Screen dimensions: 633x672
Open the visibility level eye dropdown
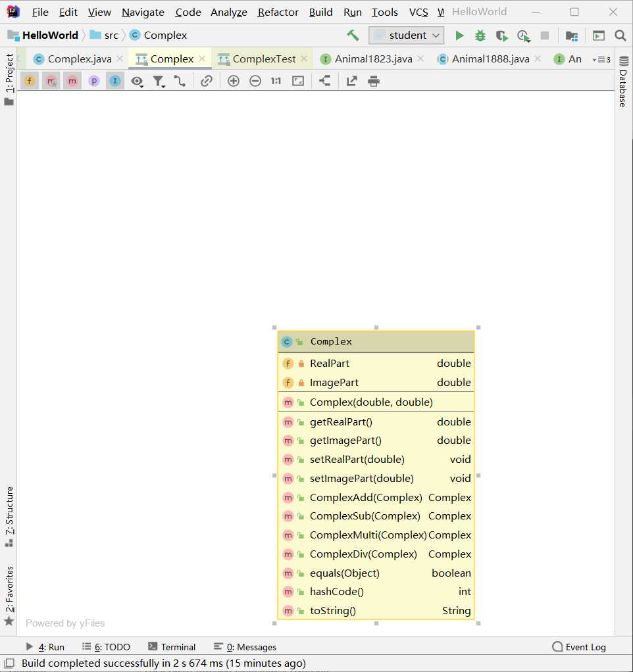click(x=138, y=81)
